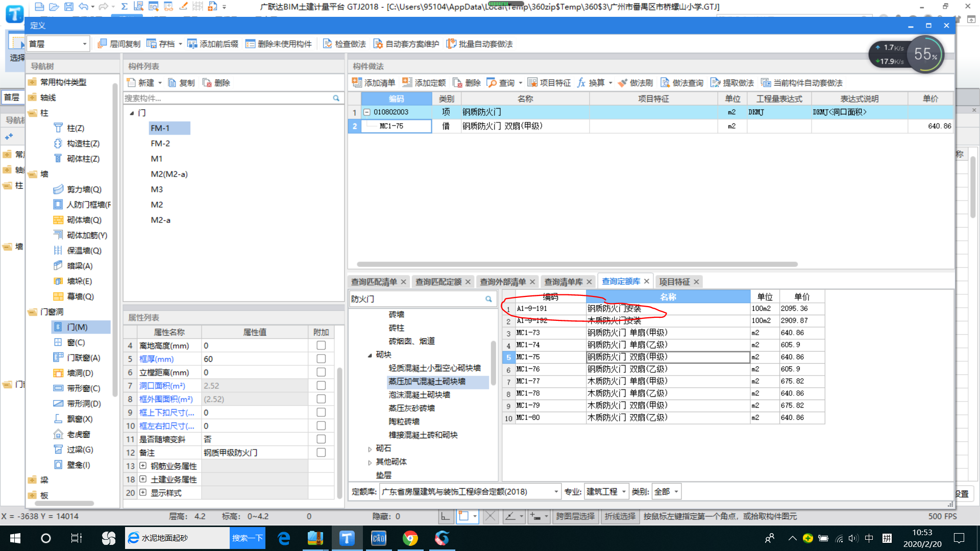This screenshot has height=551, width=980.
Task: Click the 做法刷 brush icon
Action: 622,83
